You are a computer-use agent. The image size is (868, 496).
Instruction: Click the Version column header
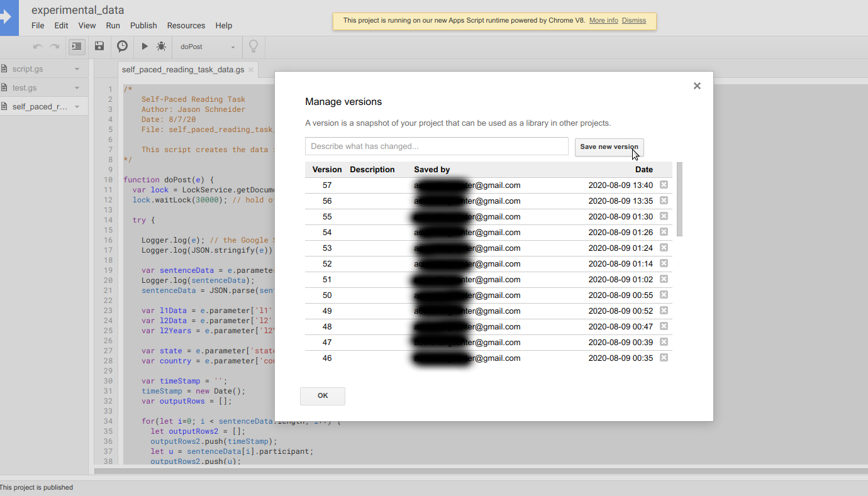(x=327, y=170)
